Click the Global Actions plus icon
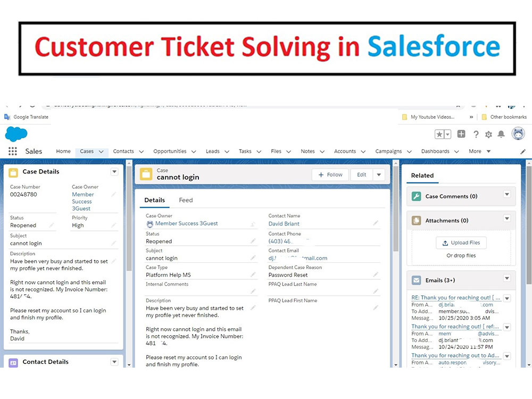This screenshot has height=399, width=532. [461, 134]
